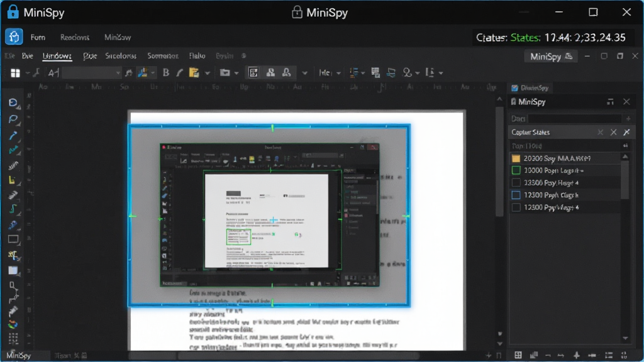The height and width of the screenshot is (362, 644).
Task: Select the blue pen tool in sidebar
Action: point(13,136)
